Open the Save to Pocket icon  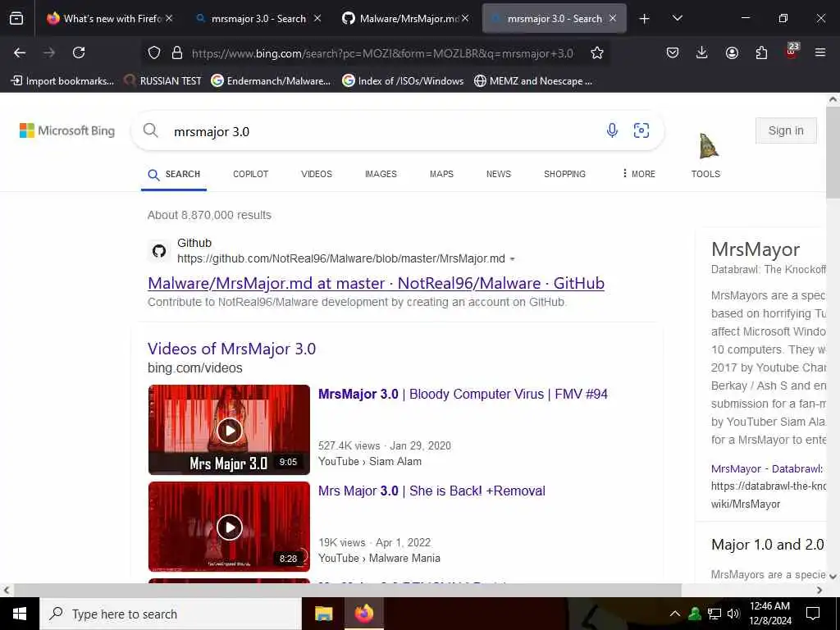[673, 52]
